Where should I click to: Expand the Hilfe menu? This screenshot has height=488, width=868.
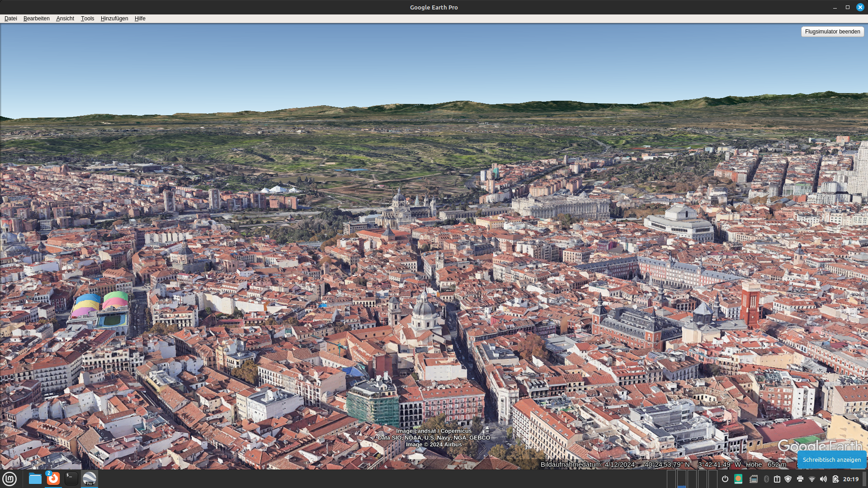point(140,19)
